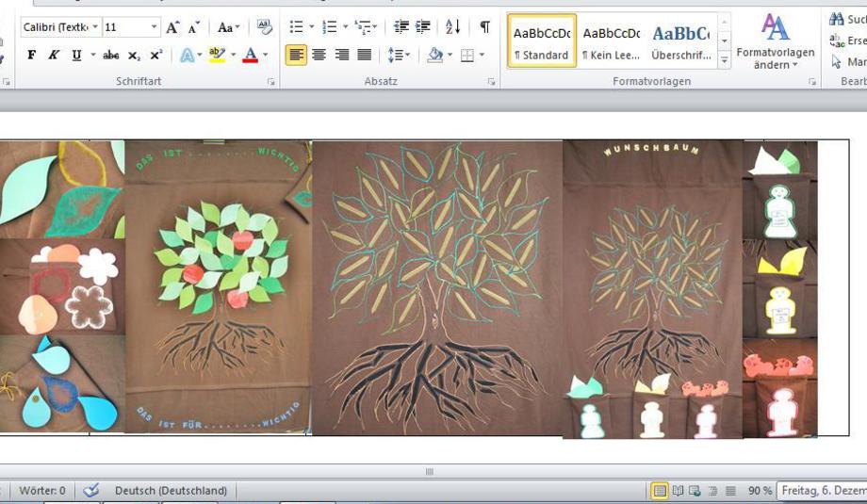Screen dimensions: 867x504
Task: Click the sort A-Z icon
Action: (453, 27)
